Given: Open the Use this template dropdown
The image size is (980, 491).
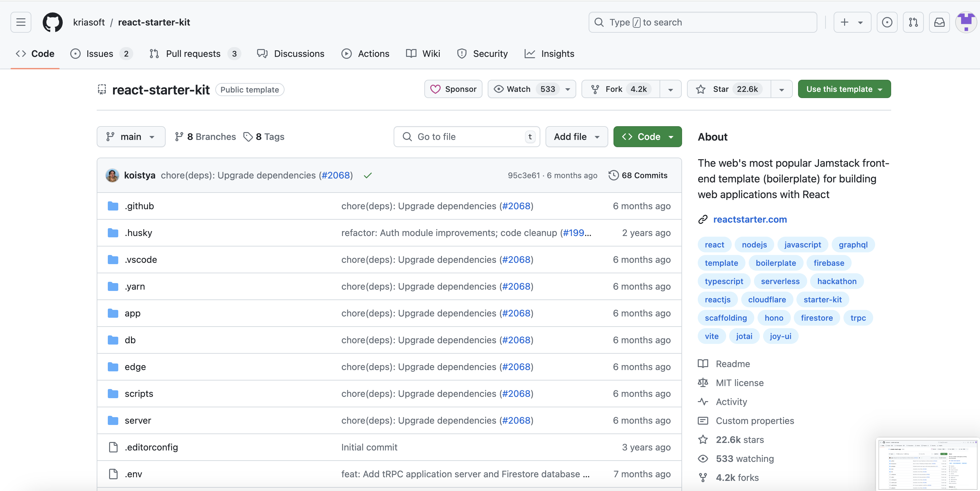Looking at the screenshot, I should click(x=844, y=89).
